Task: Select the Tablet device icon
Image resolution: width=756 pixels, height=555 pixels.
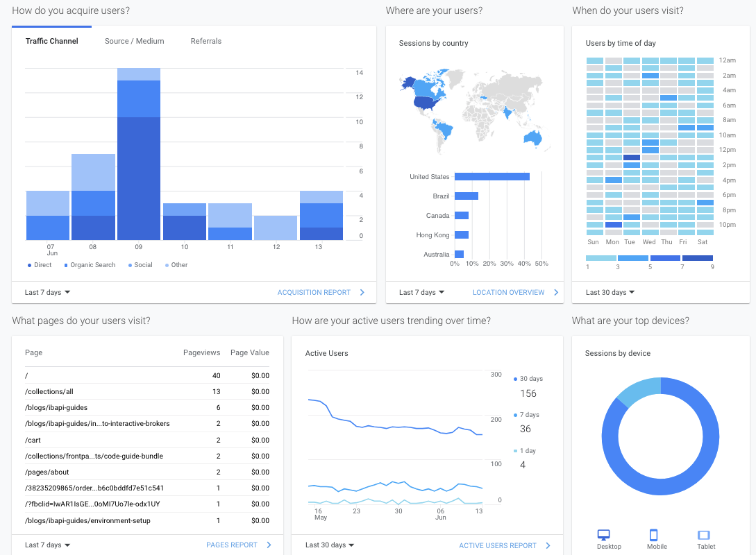Action: pyautogui.click(x=705, y=534)
